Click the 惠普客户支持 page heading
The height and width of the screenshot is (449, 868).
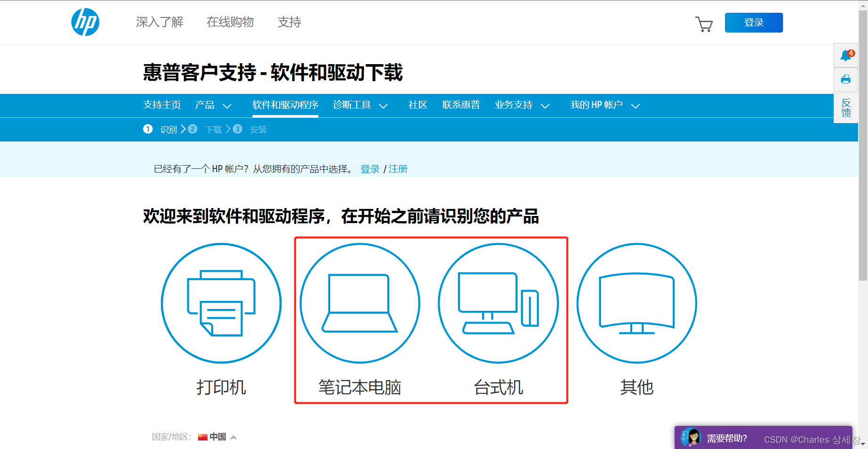(273, 73)
